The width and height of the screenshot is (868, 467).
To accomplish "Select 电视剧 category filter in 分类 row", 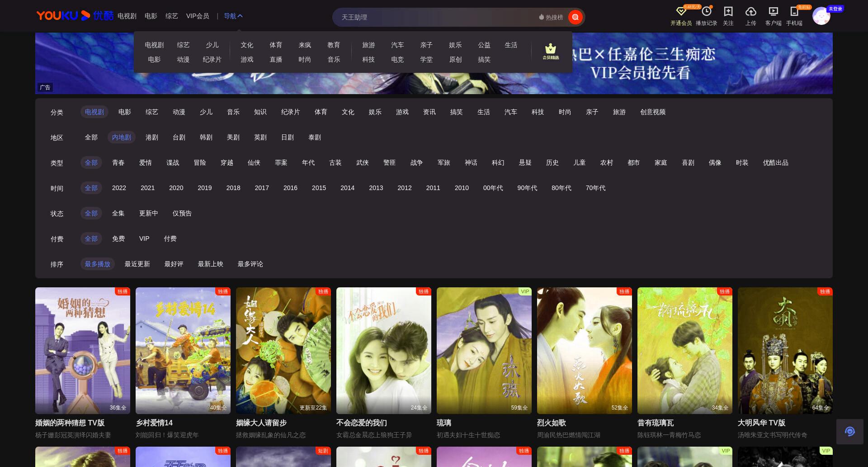I will pyautogui.click(x=94, y=112).
